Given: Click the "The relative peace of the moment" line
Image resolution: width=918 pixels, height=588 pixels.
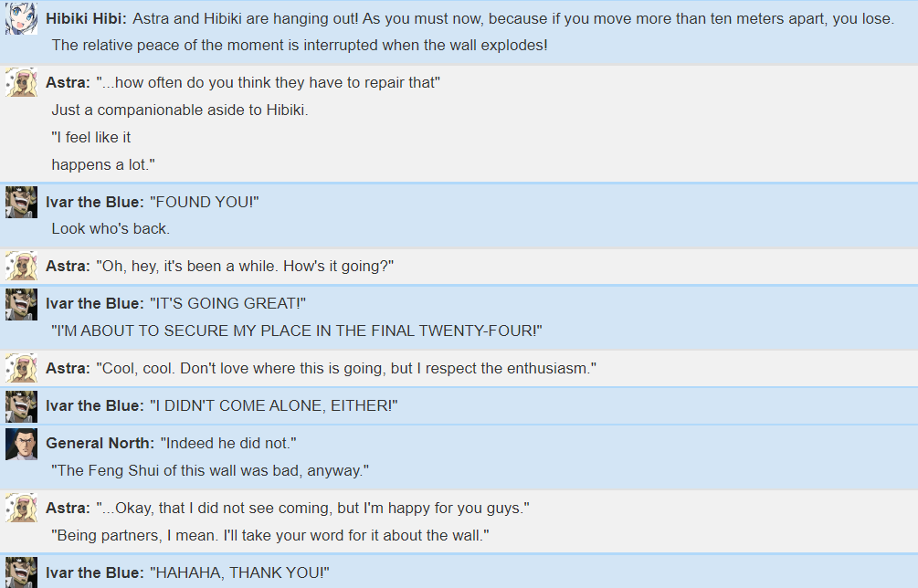Looking at the screenshot, I should [x=300, y=45].
